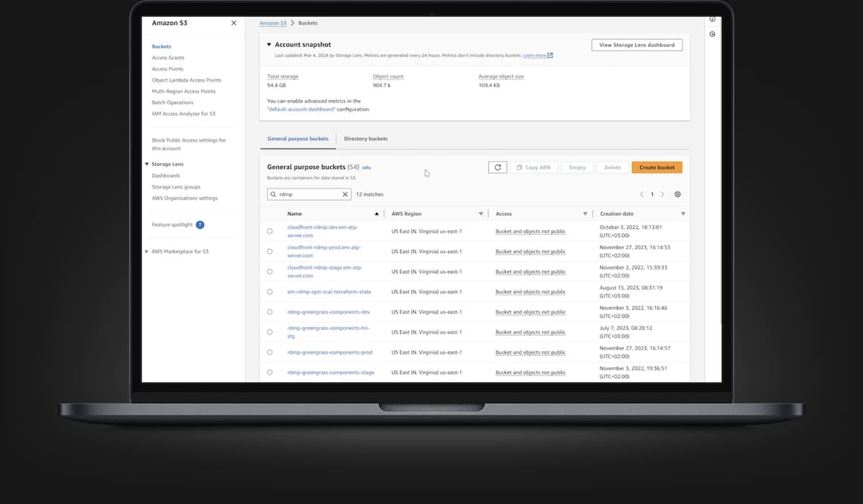This screenshot has width=863, height=504.
Task: Select the cloudfront-rdmp-dev.em-atp-server.com bucket radio
Action: pos(270,231)
